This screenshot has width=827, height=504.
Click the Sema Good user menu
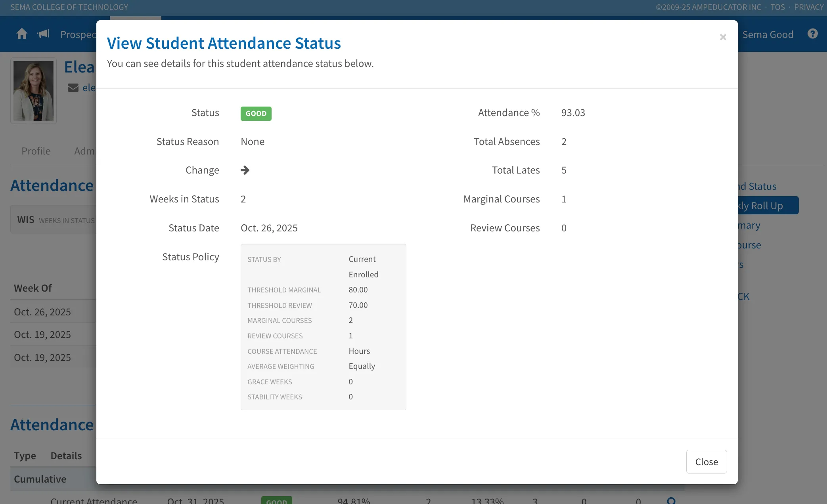pos(768,34)
